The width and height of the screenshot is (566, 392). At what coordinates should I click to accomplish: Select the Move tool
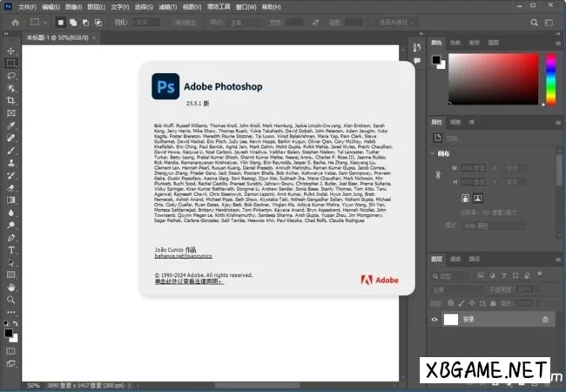[x=11, y=51]
